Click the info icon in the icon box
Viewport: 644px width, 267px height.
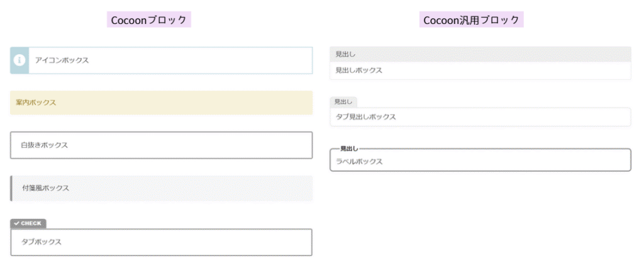[19, 60]
